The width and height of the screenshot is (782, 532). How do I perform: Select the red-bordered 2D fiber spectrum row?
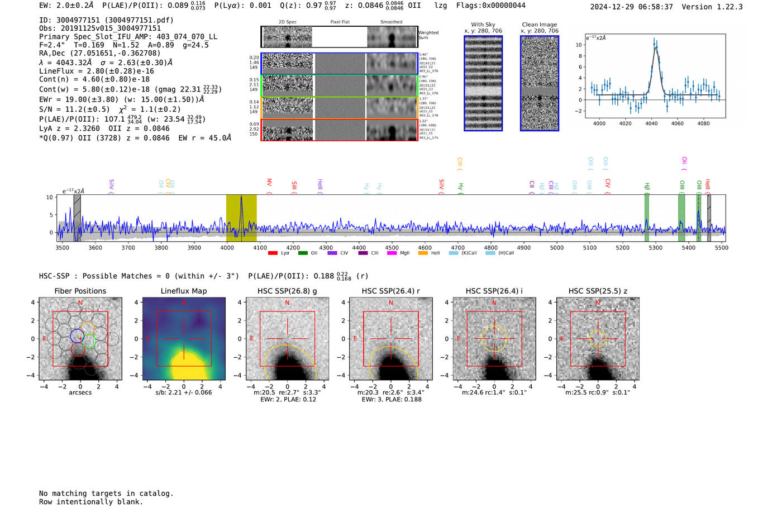pyautogui.click(x=339, y=130)
